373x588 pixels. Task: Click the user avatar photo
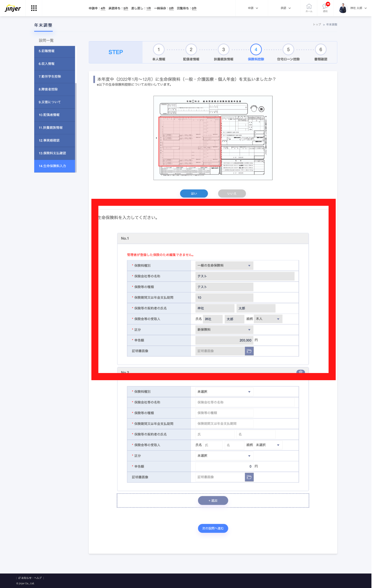[x=343, y=8]
